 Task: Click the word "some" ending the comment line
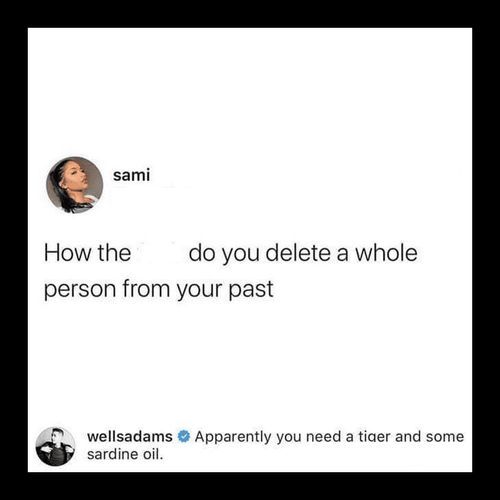[445, 437]
